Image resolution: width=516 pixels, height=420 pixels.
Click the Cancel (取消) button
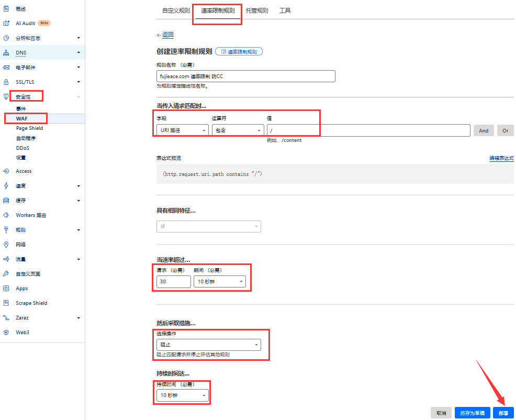[x=441, y=413]
